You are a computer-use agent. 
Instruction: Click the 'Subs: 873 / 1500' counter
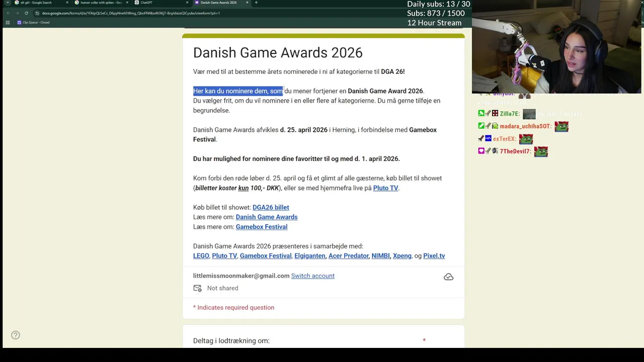point(436,13)
